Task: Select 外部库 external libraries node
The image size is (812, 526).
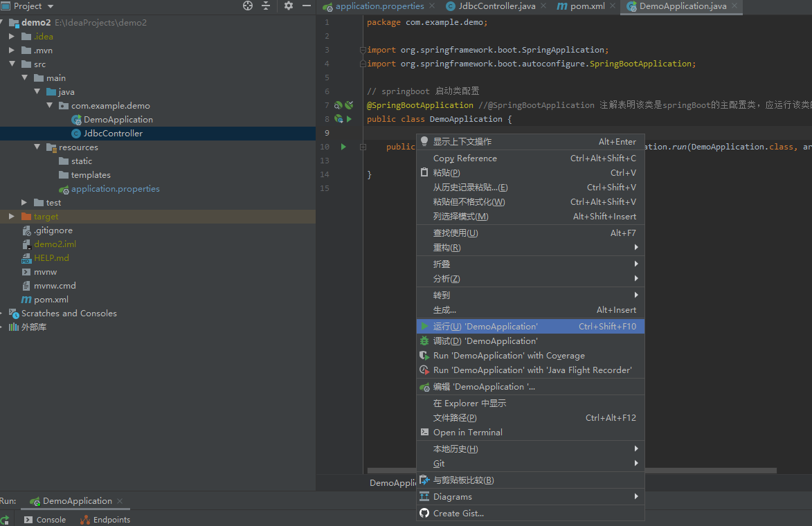Action: click(34, 327)
